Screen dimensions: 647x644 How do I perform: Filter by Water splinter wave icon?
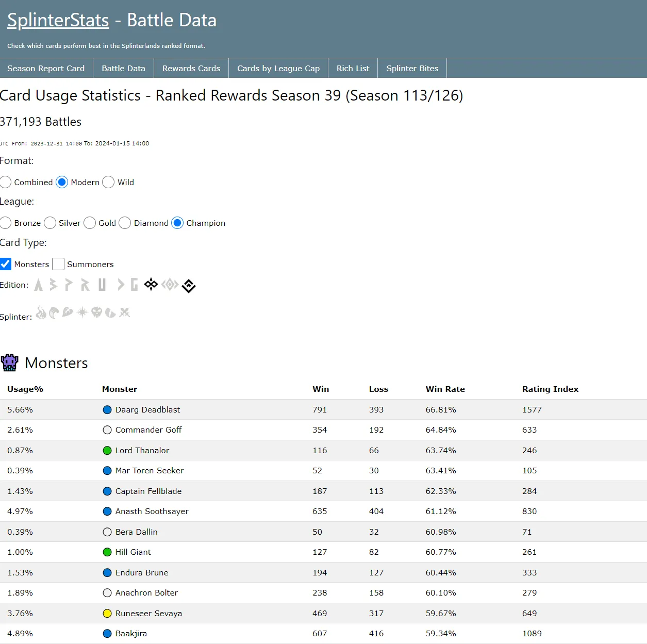pos(54,312)
